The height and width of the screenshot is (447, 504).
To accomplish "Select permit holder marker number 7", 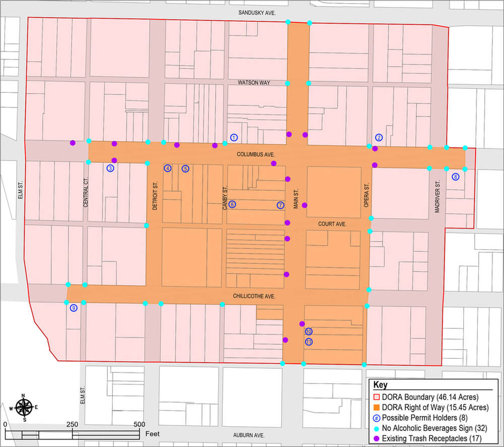I will pos(281,205).
